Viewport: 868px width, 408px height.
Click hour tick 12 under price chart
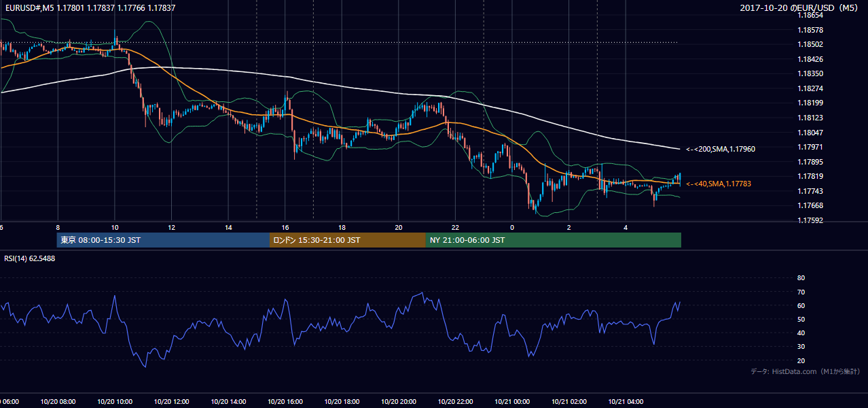tap(172, 228)
